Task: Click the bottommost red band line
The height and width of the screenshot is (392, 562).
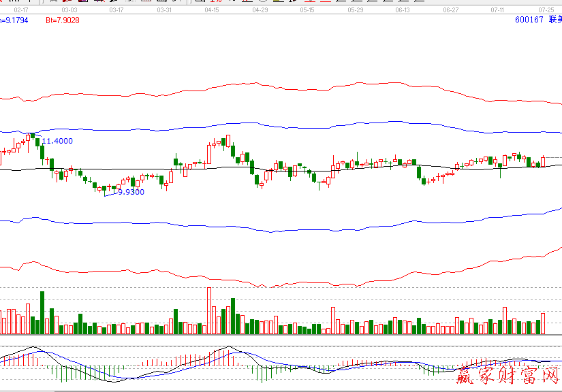Action: 204,278
